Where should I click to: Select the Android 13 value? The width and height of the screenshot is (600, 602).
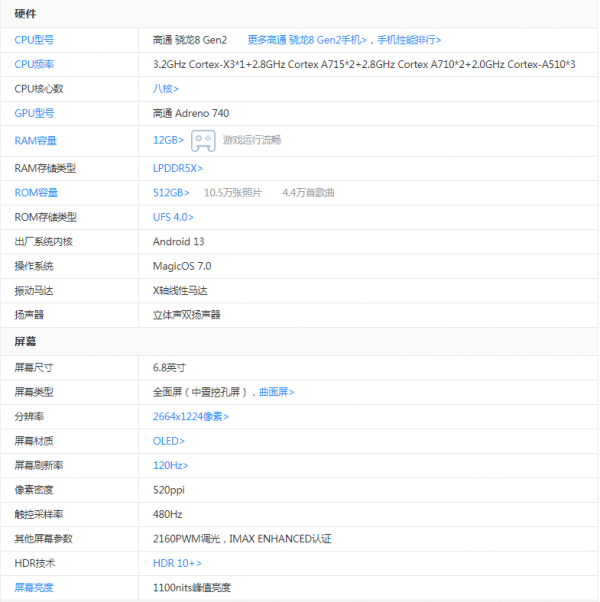[x=179, y=241]
